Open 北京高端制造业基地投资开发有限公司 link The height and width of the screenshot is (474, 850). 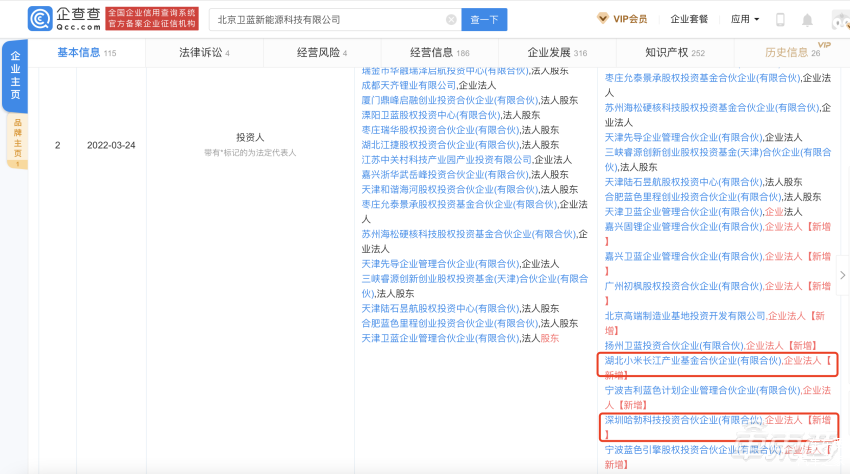685,315
